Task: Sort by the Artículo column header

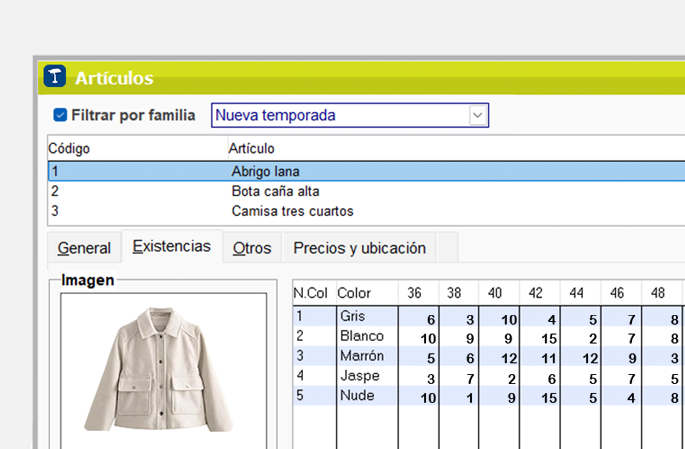Action: (x=251, y=148)
